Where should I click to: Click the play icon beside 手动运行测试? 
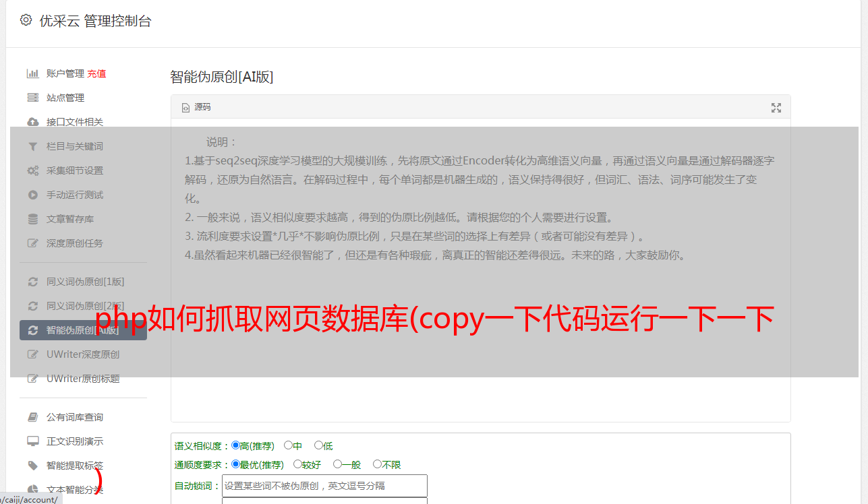point(32,195)
